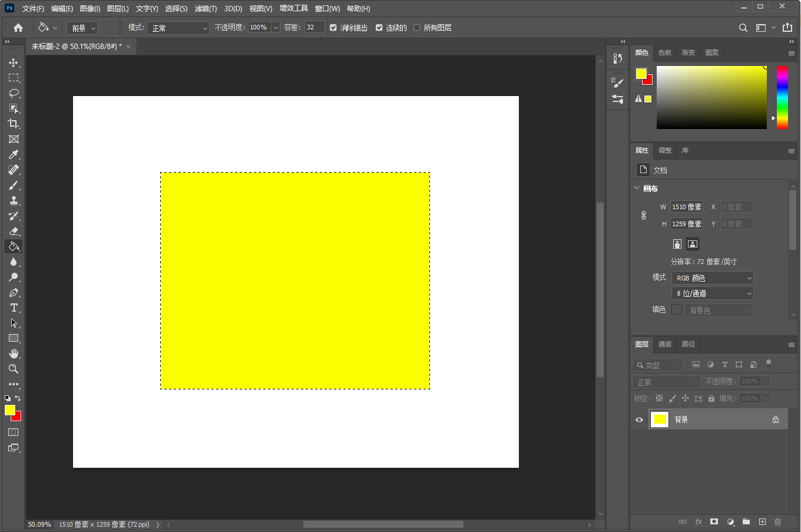Enable the 所有图层 checkbox
Screen dimensions: 801x532
(x=417, y=28)
